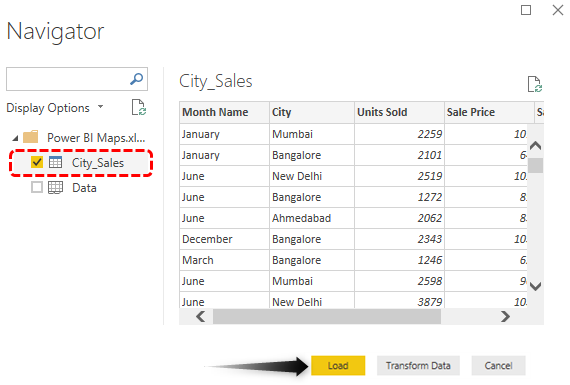
Task: Uncheck the City_Sales checkbox
Action: [37, 162]
